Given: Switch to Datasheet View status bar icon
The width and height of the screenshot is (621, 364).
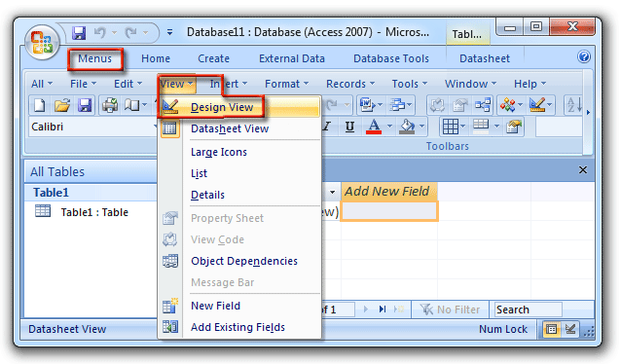Looking at the screenshot, I should coord(551,329).
